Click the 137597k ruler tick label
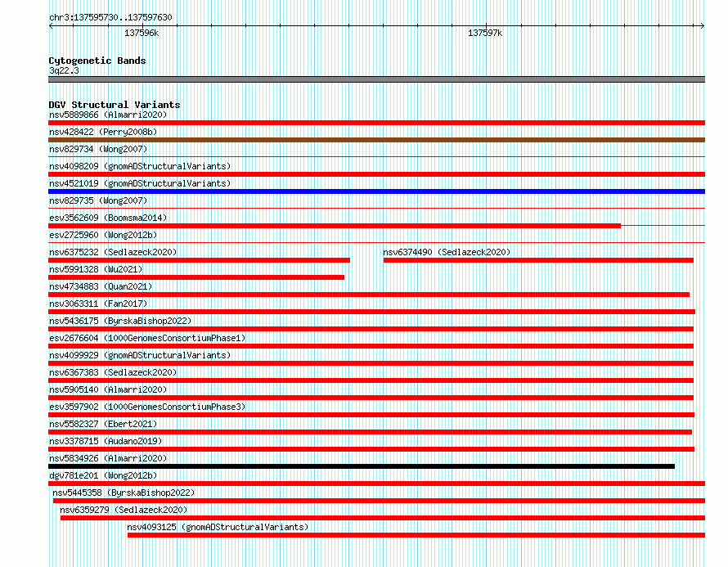728x567 pixels. pyautogui.click(x=485, y=33)
